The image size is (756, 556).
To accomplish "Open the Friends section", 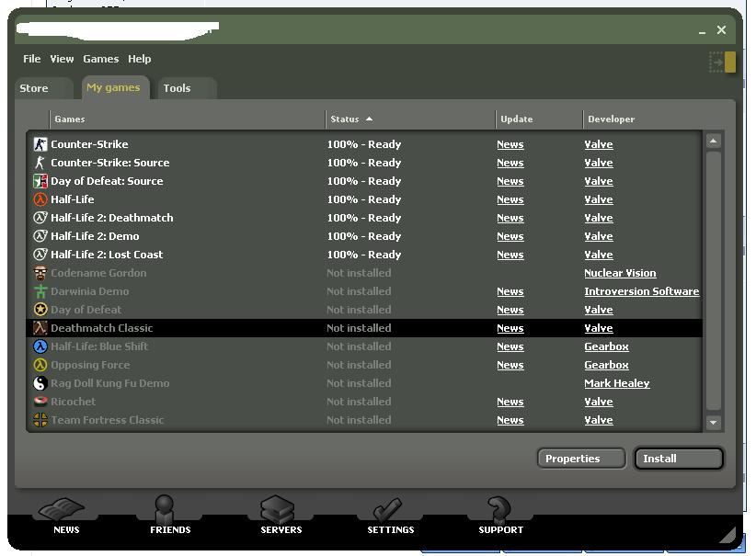I will coord(170,516).
